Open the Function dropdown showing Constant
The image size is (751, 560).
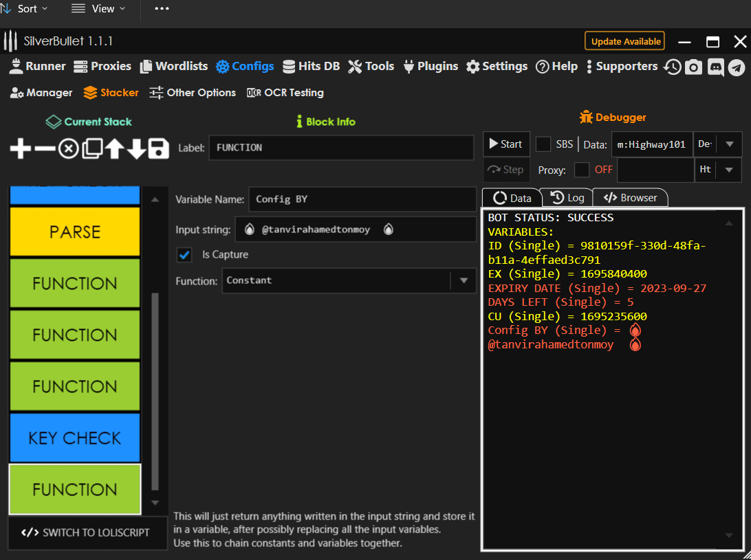coord(349,280)
